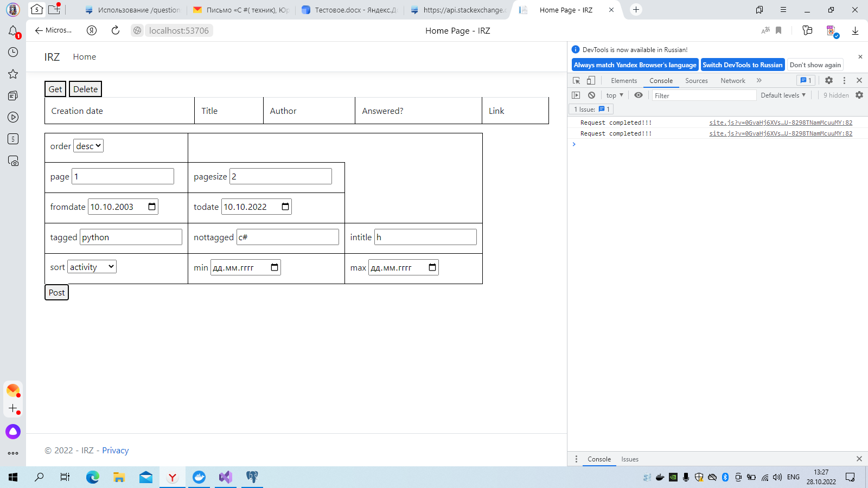868x488 pixels.
Task: Show the console sidebar
Action: [576, 95]
